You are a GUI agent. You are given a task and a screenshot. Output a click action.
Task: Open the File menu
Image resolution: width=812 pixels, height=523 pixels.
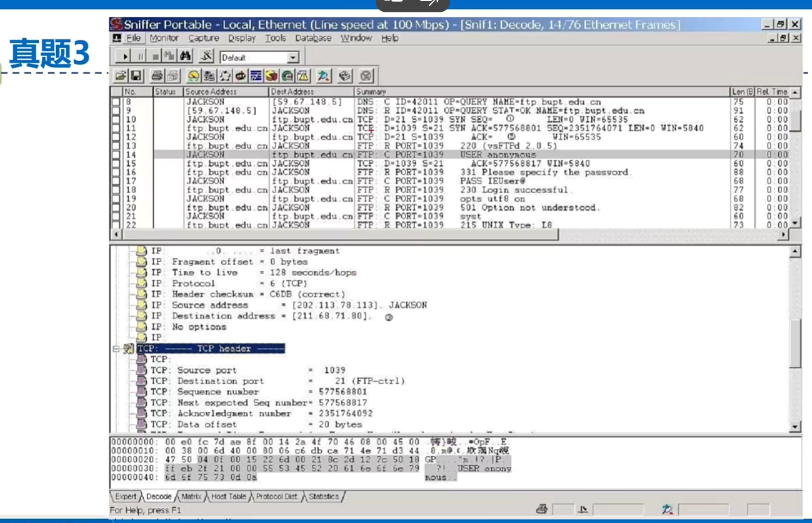133,38
